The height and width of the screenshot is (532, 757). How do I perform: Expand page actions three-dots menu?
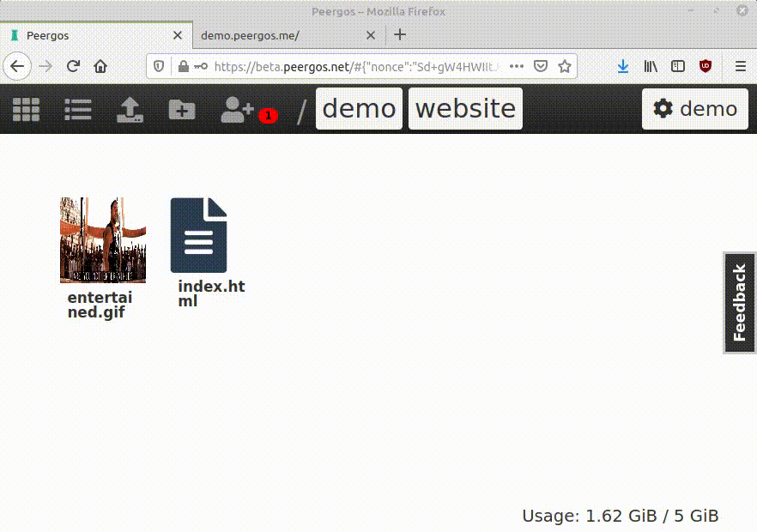click(517, 66)
